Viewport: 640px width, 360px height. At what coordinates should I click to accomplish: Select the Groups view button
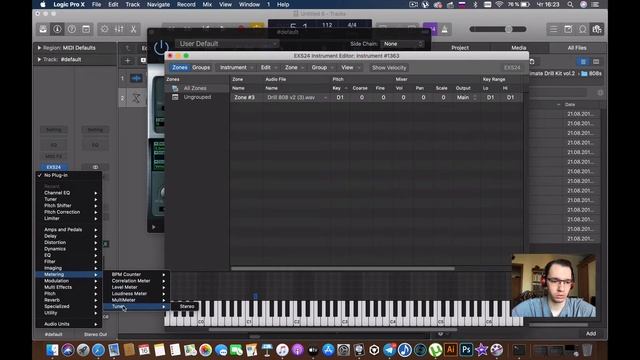click(201, 67)
